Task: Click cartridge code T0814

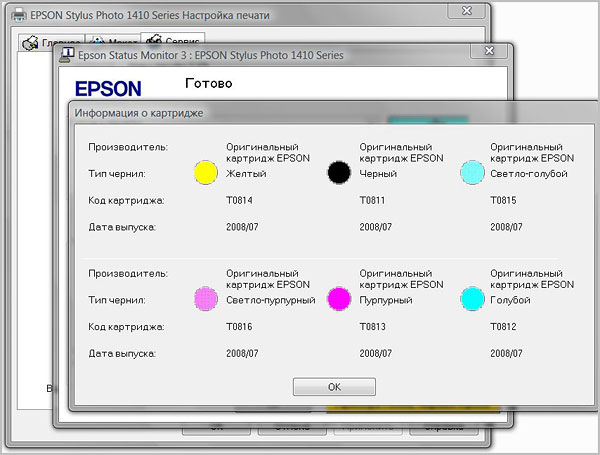Action: pos(239,200)
